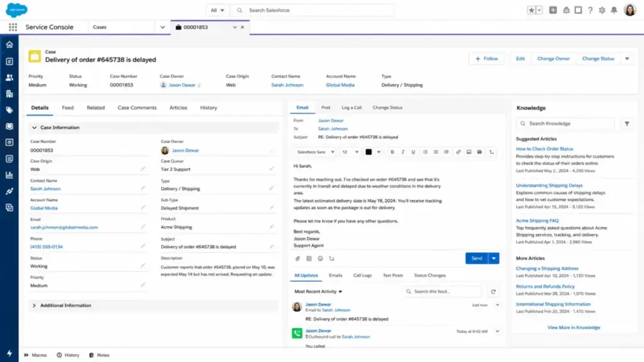This screenshot has width=644, height=362.
Task: Click the Edit case button
Action: (x=520, y=58)
